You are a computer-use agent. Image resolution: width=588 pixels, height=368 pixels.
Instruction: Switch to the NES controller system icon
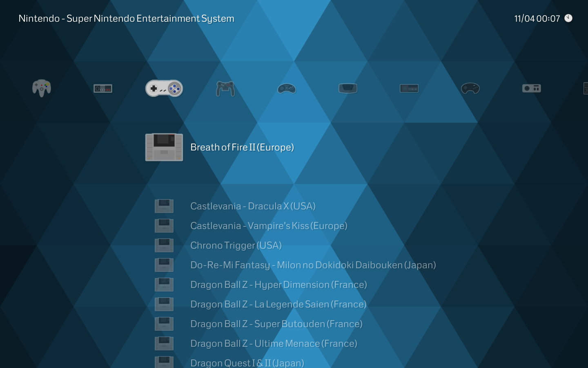pos(102,88)
